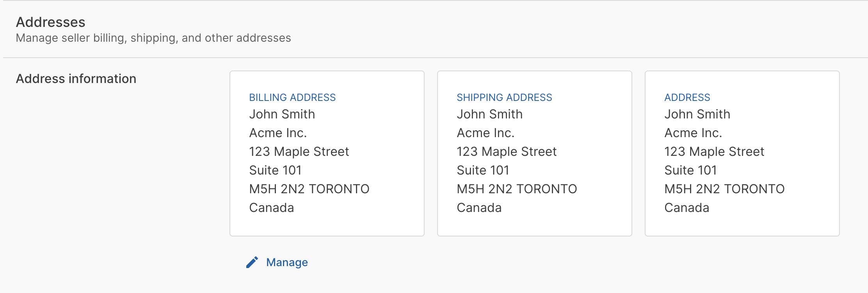Select the Billing Address card

[x=327, y=153]
